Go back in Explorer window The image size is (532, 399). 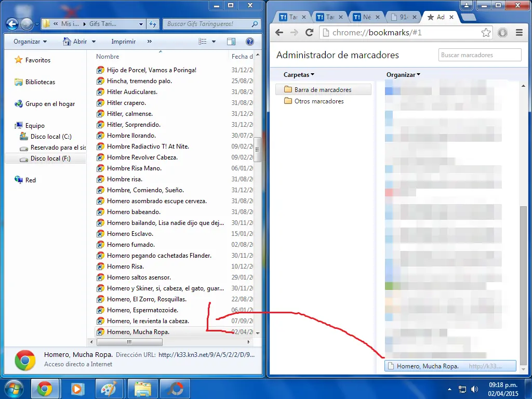pos(12,24)
